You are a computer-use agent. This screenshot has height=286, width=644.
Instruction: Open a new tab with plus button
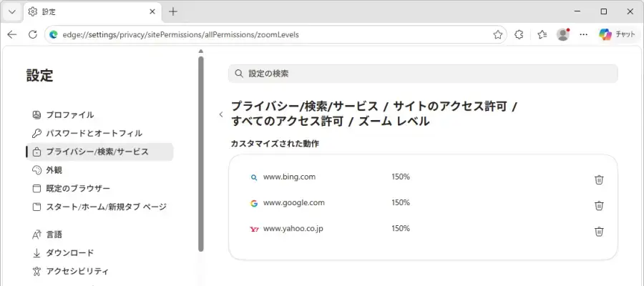(173, 12)
